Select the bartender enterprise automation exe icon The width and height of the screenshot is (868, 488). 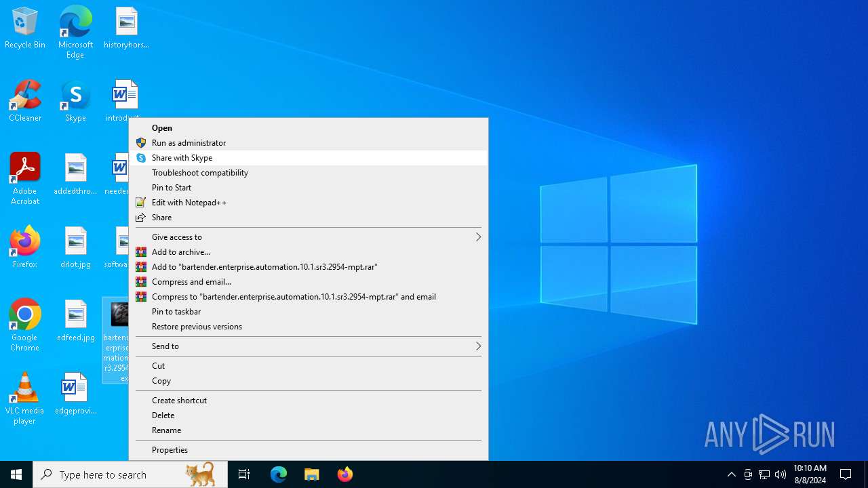click(x=116, y=340)
